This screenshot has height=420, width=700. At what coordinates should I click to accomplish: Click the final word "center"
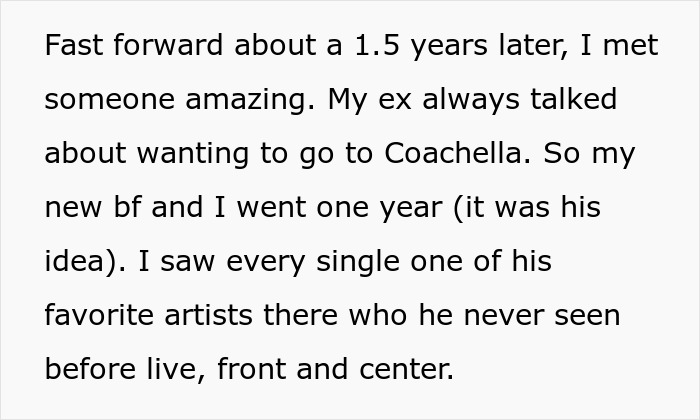[404, 370]
